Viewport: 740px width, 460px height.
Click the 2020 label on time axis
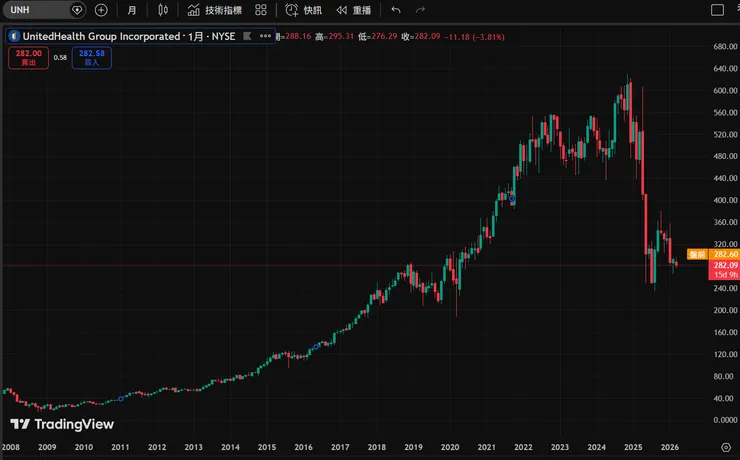tap(450, 447)
